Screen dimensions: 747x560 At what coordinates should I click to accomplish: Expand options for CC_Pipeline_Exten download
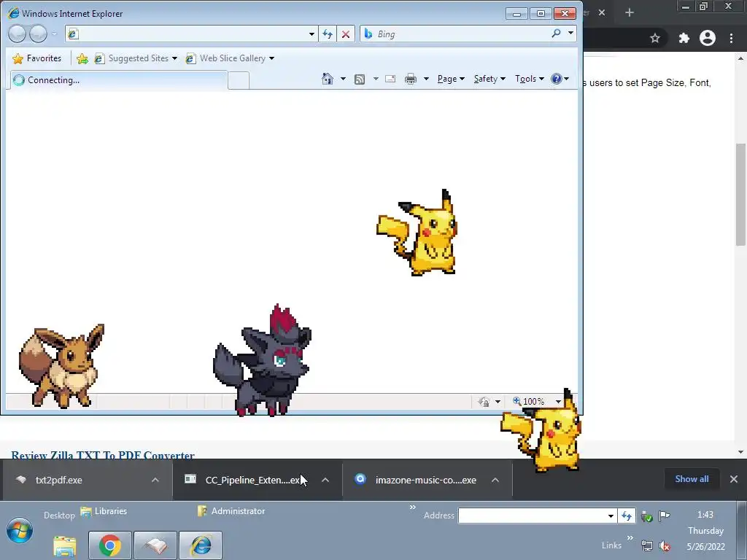(x=325, y=480)
